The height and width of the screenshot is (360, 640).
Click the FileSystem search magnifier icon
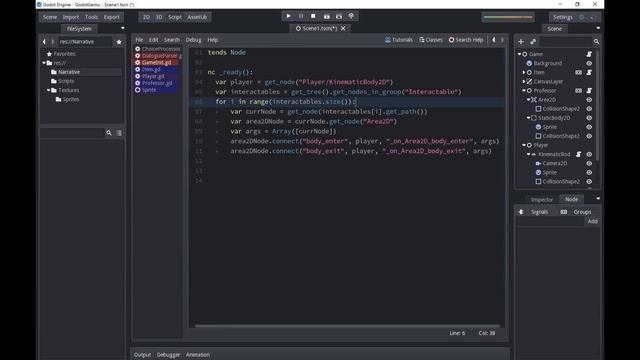[x=109, y=133]
